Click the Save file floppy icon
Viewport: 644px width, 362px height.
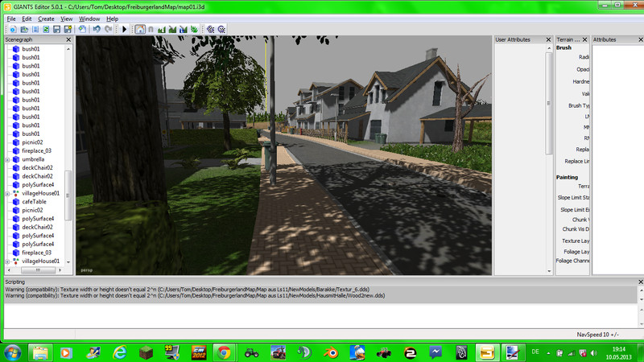pyautogui.click(x=56, y=30)
